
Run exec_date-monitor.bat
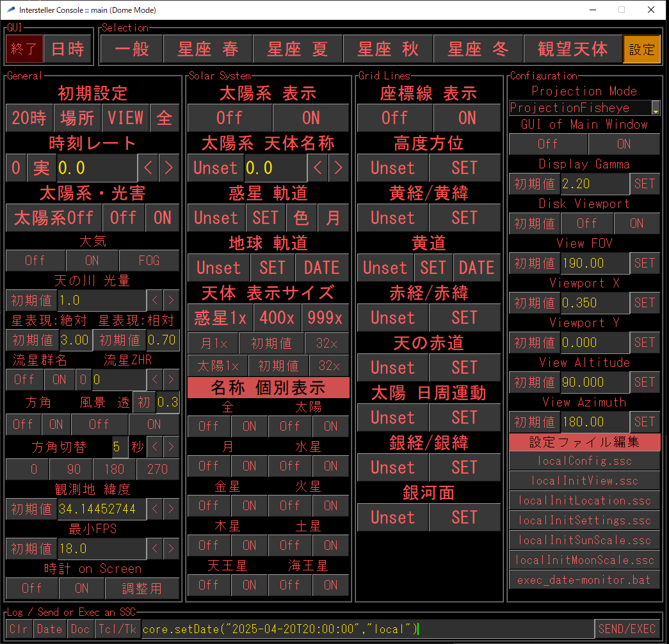pos(584,580)
